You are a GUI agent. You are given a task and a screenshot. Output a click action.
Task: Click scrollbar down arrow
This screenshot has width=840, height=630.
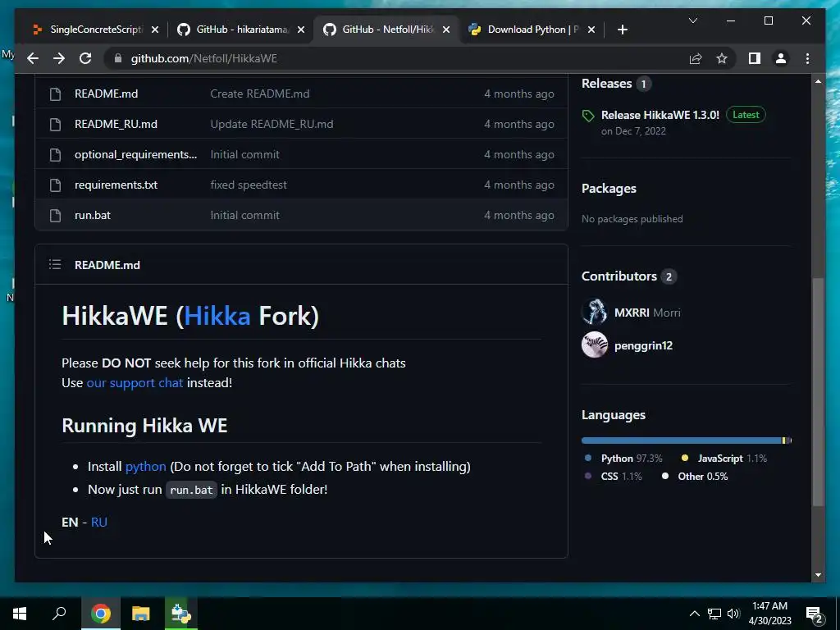coord(818,575)
